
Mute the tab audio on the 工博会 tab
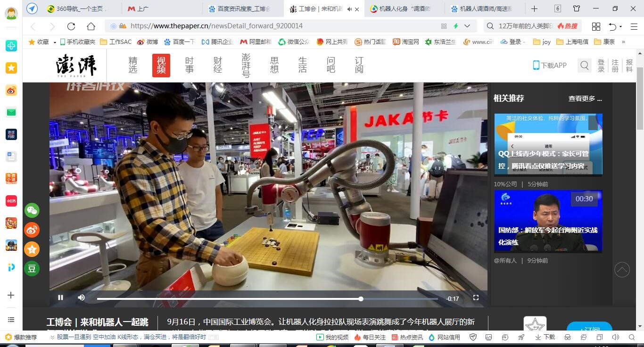pos(349,9)
